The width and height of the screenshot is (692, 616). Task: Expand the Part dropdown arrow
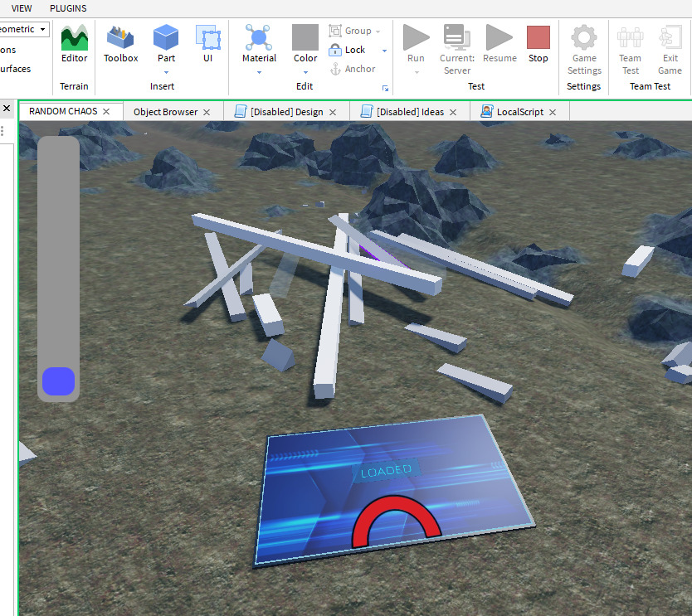[166, 72]
